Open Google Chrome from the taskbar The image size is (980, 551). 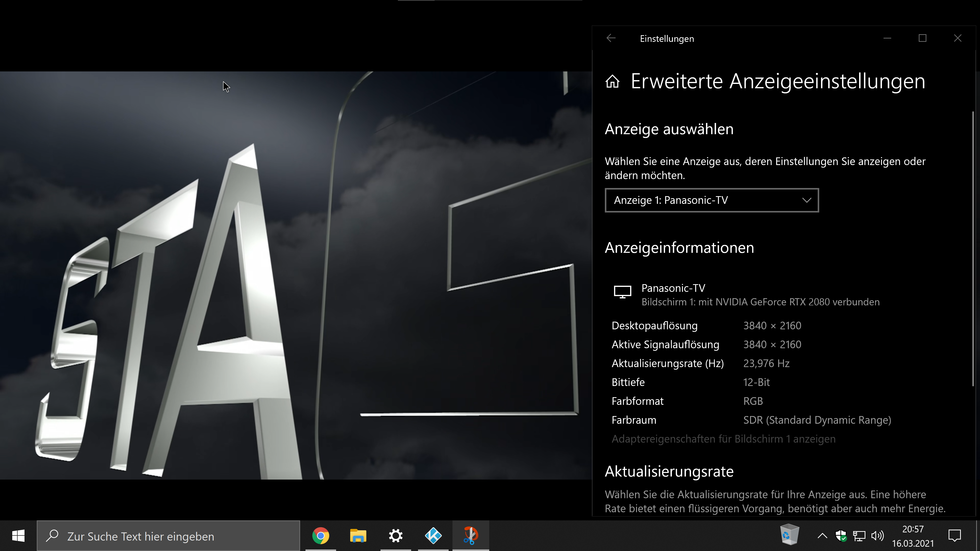[320, 536]
